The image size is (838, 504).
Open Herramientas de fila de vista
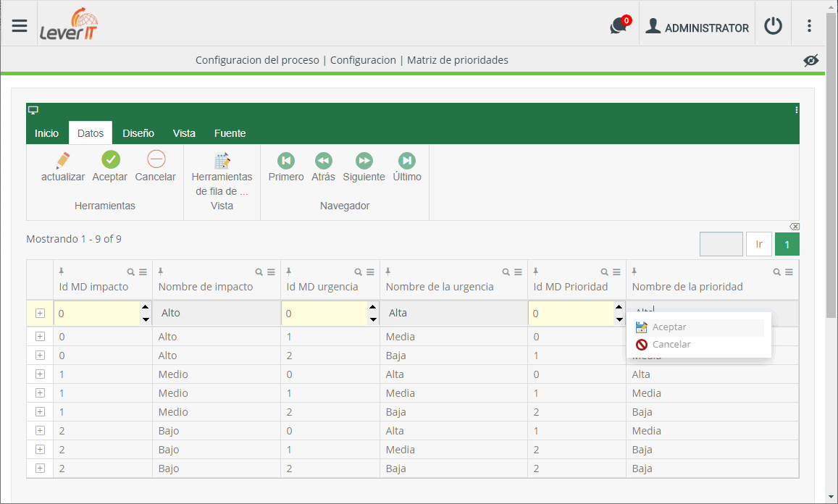point(222,175)
